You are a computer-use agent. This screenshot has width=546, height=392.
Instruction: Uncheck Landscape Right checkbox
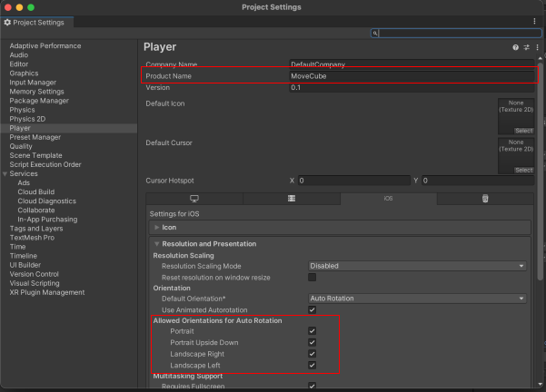(312, 354)
